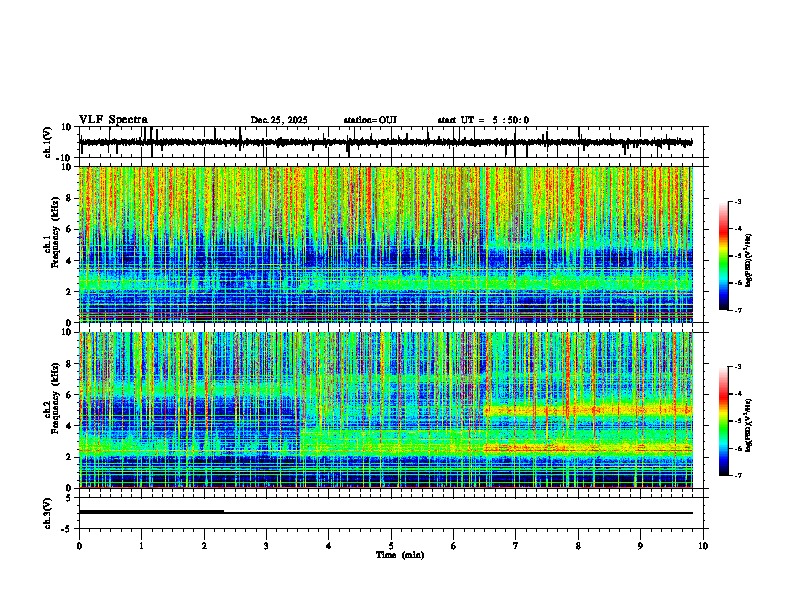Viewport: 792px width, 612px height.
Task: Click the "start UT = 5:50:0" header text
Action: (x=483, y=120)
